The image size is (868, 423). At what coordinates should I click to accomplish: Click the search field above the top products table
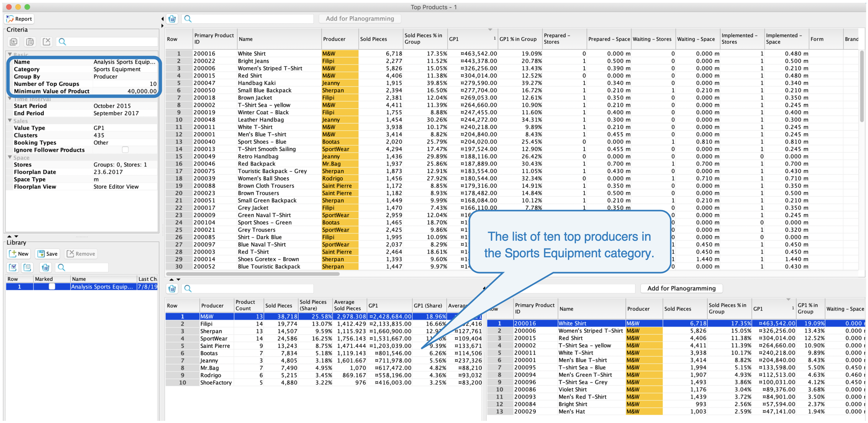click(248, 19)
